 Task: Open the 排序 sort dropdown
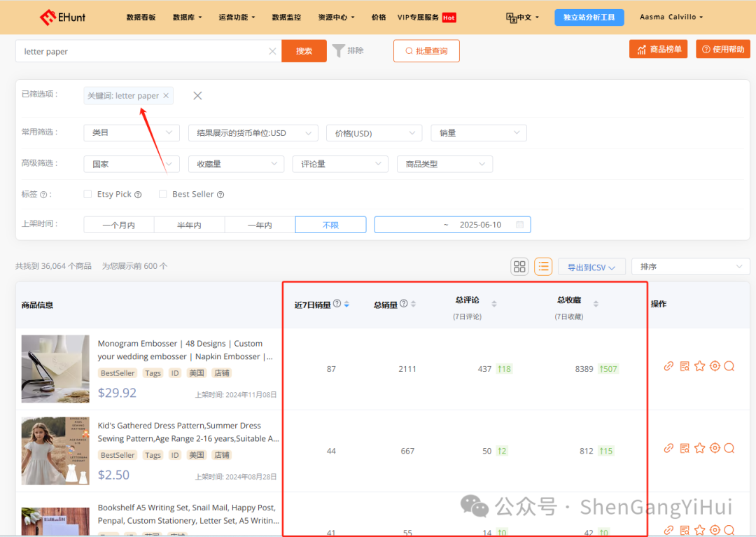coord(690,267)
